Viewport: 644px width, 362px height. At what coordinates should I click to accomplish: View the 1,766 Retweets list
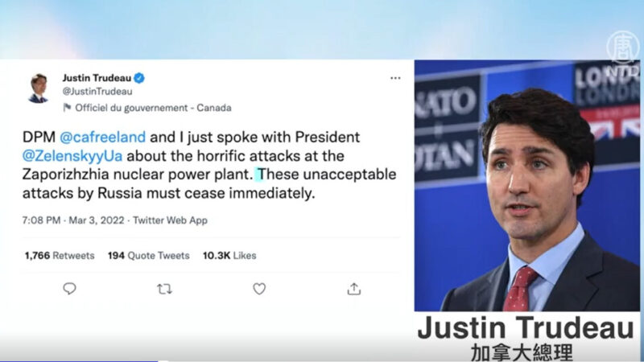tap(60, 255)
